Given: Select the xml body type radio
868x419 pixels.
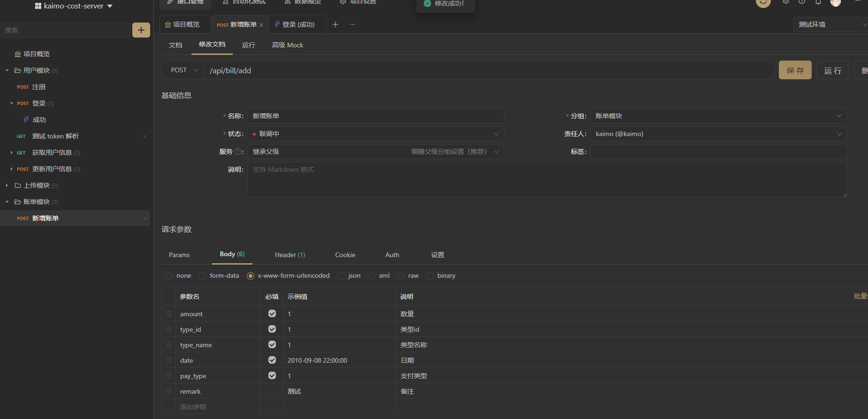Looking at the screenshot, I should pos(372,276).
